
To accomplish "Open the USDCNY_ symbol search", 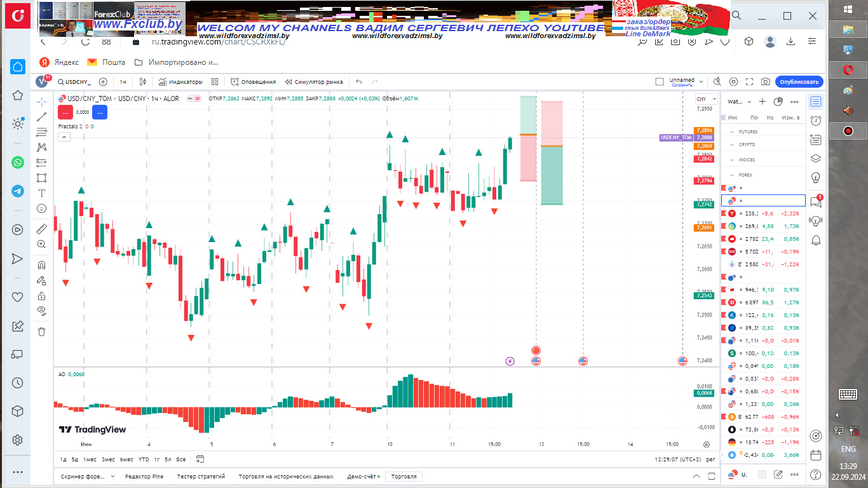I will 74,82.
